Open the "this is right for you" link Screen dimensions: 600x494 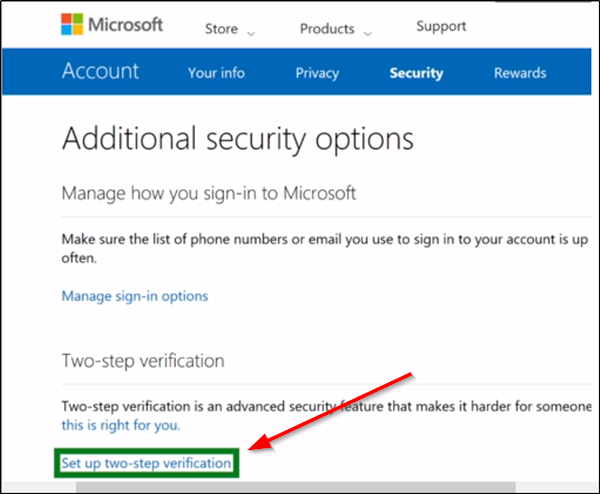click(x=121, y=425)
